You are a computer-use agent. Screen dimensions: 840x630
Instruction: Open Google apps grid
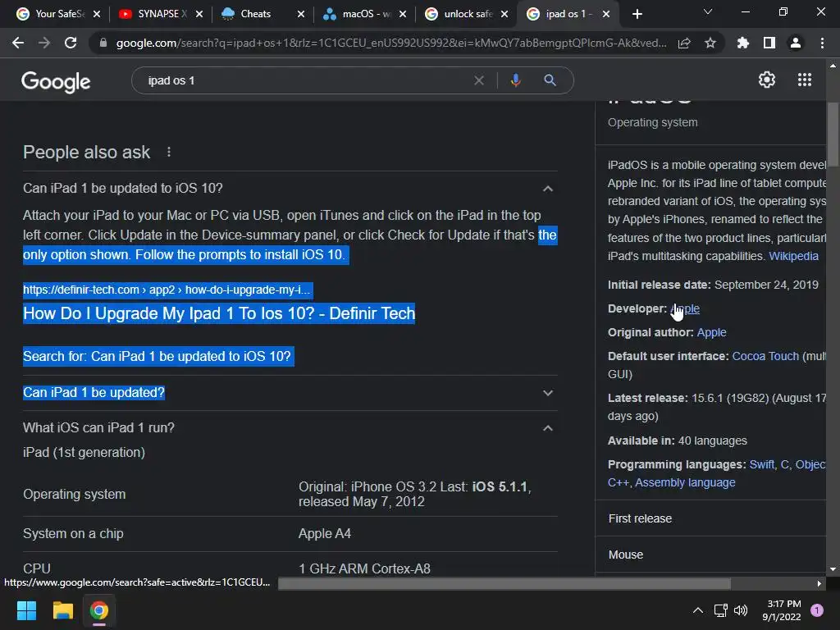click(805, 80)
